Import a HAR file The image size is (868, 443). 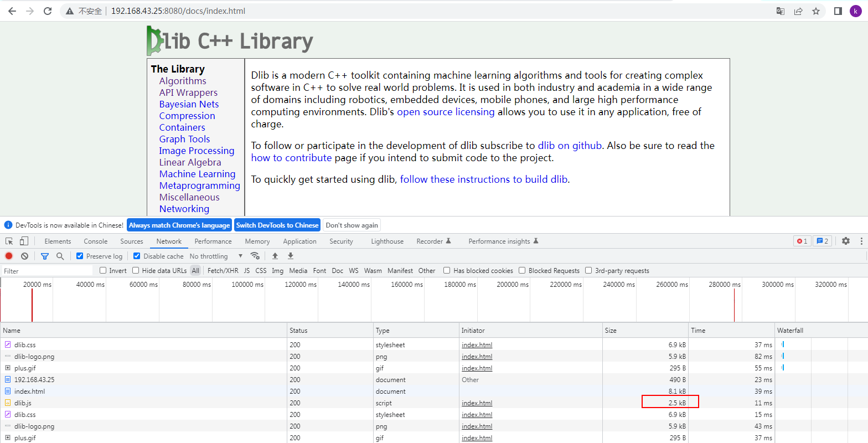pos(275,256)
